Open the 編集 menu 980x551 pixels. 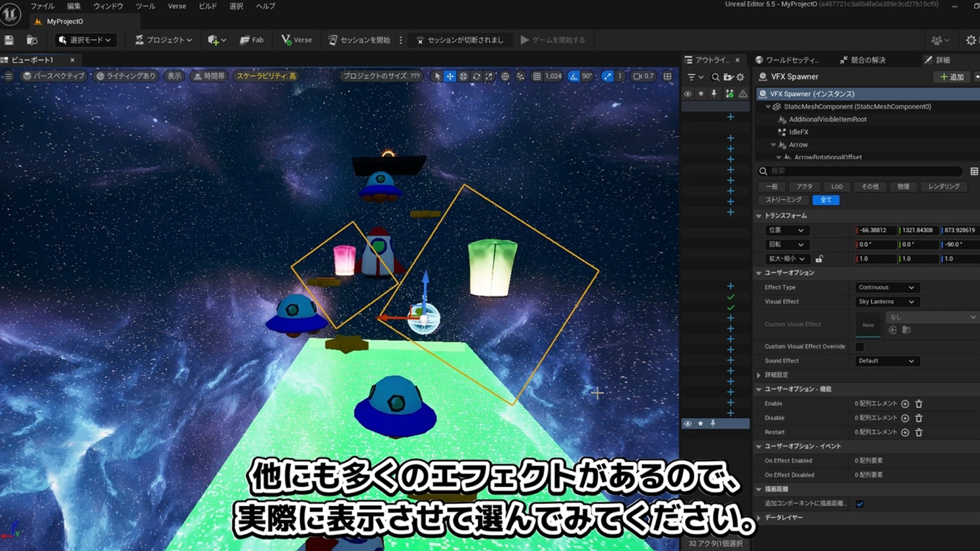[x=74, y=6]
